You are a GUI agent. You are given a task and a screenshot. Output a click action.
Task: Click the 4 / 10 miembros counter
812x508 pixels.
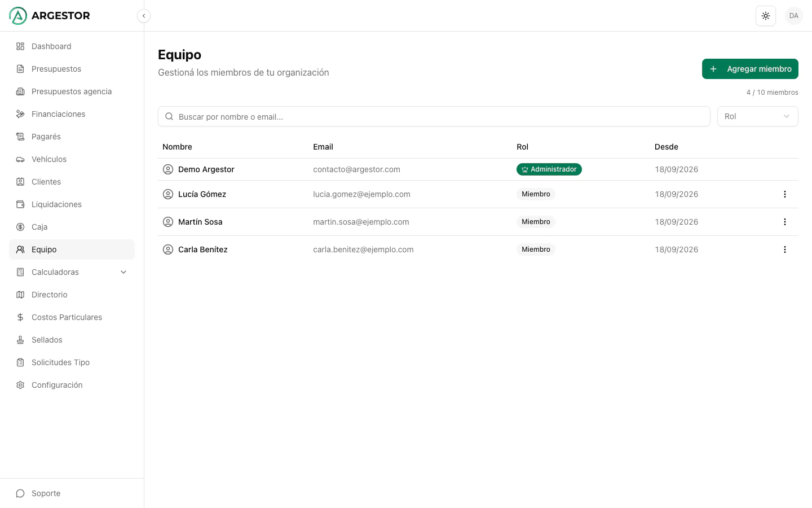click(773, 93)
